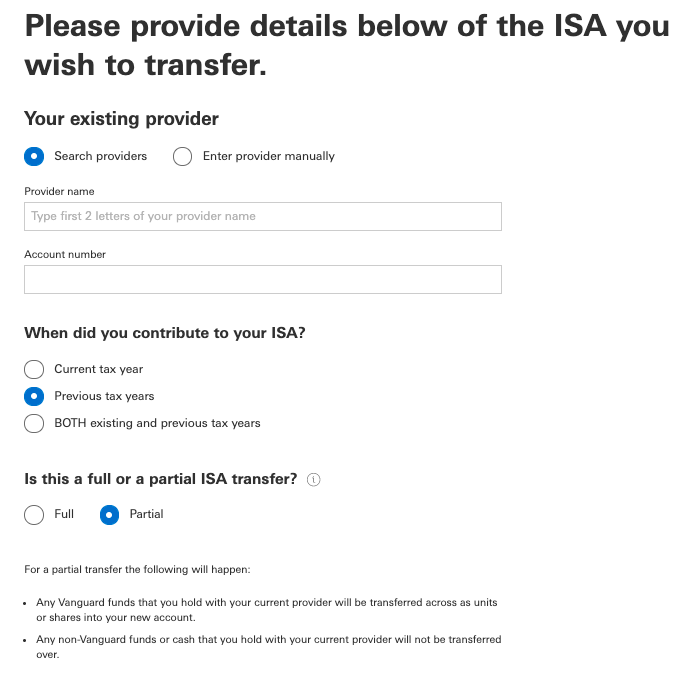Click into the Provider name search field
The image size is (686, 677).
(262, 216)
